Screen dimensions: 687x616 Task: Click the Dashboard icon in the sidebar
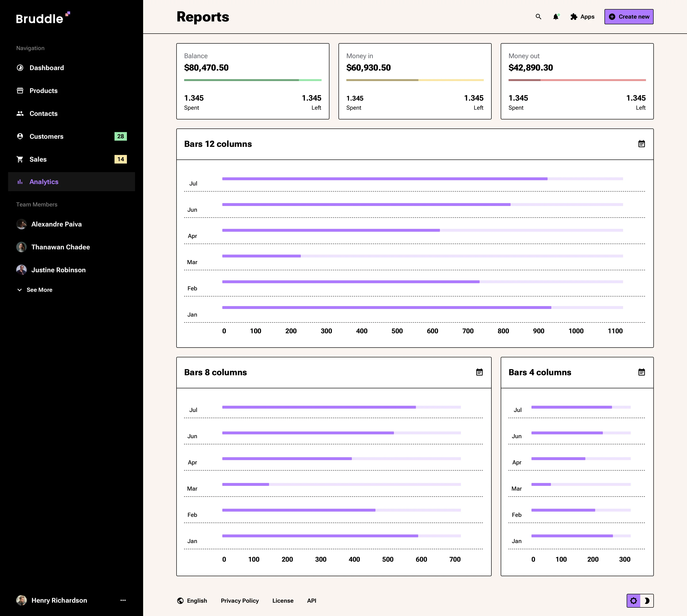pyautogui.click(x=20, y=68)
